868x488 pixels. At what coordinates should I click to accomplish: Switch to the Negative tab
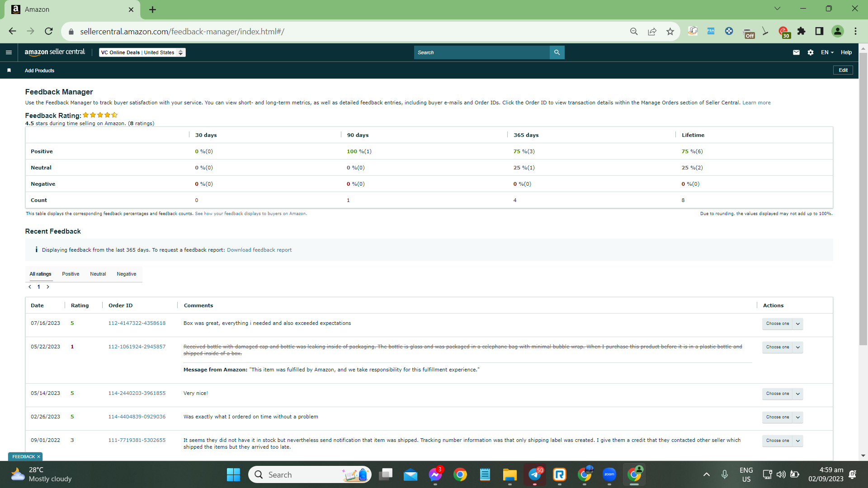127,274
